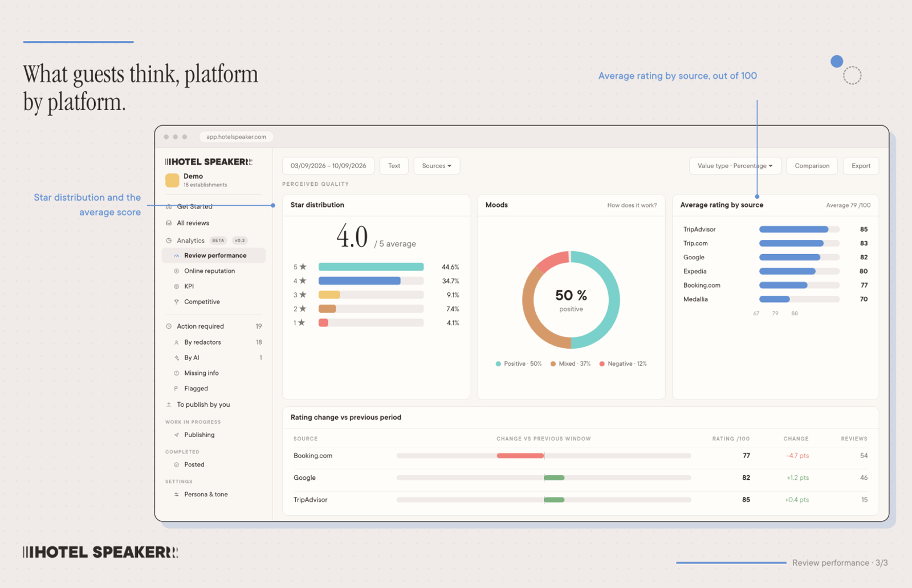Click the Analytics chart icon
This screenshot has height=588, width=912.
coord(169,240)
